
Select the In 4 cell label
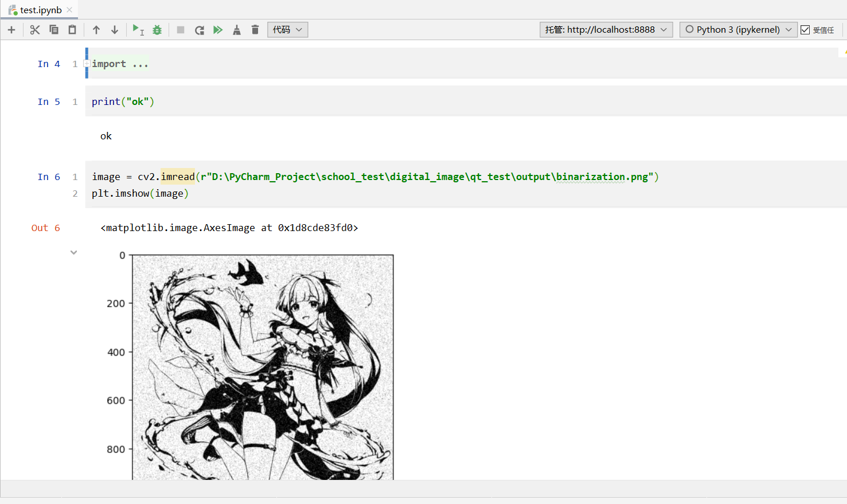tap(49, 64)
